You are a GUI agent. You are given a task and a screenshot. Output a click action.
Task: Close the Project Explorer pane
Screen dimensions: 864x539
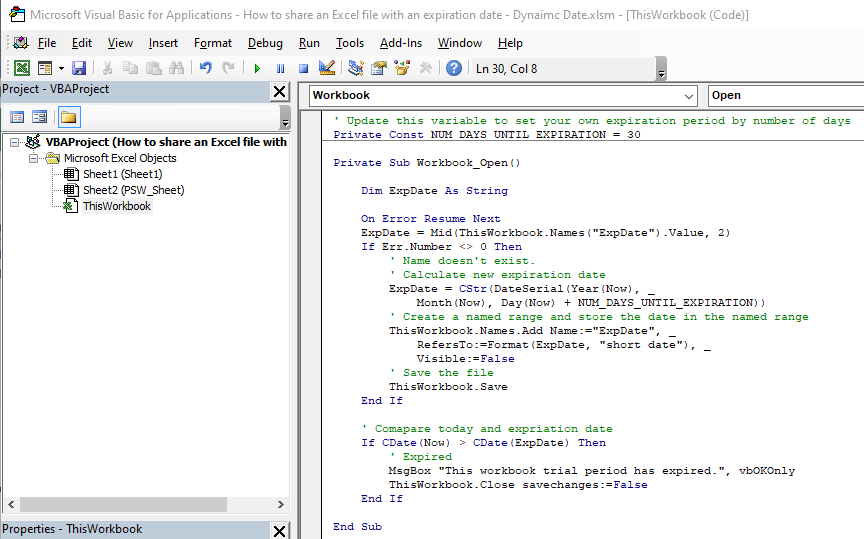pyautogui.click(x=279, y=91)
